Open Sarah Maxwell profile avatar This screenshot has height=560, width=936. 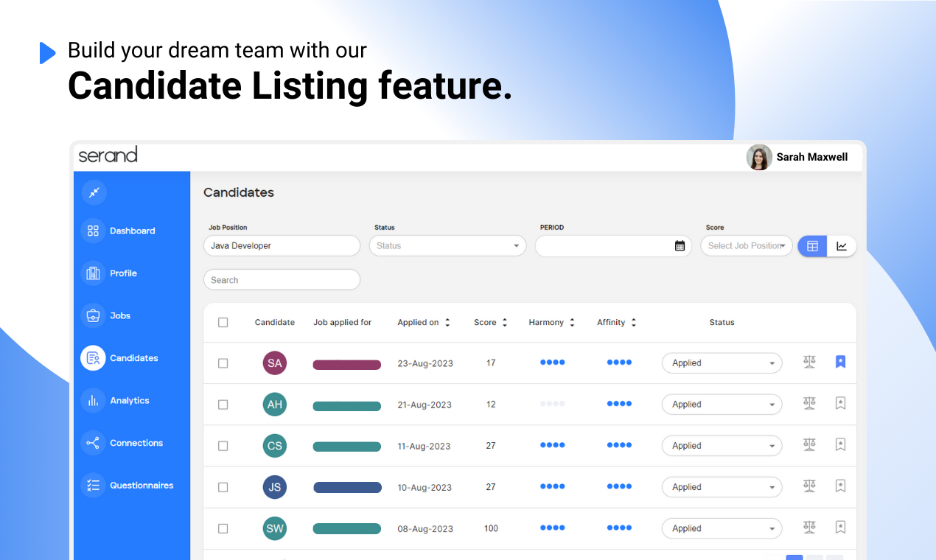tap(759, 157)
